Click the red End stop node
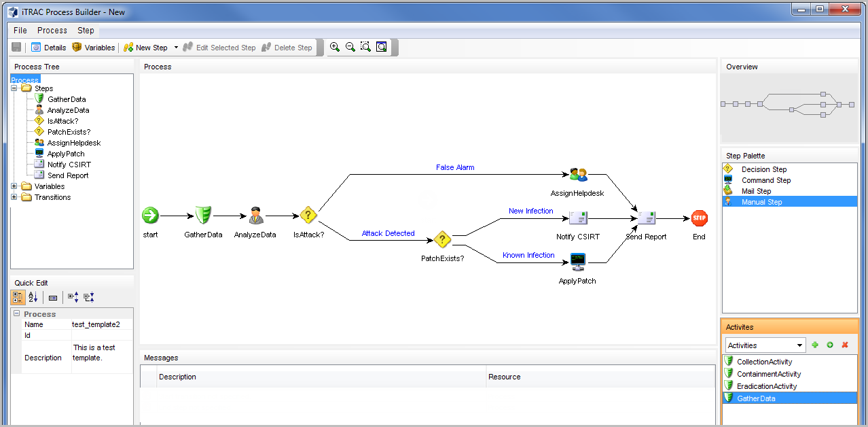This screenshot has width=868, height=427. coord(699,218)
